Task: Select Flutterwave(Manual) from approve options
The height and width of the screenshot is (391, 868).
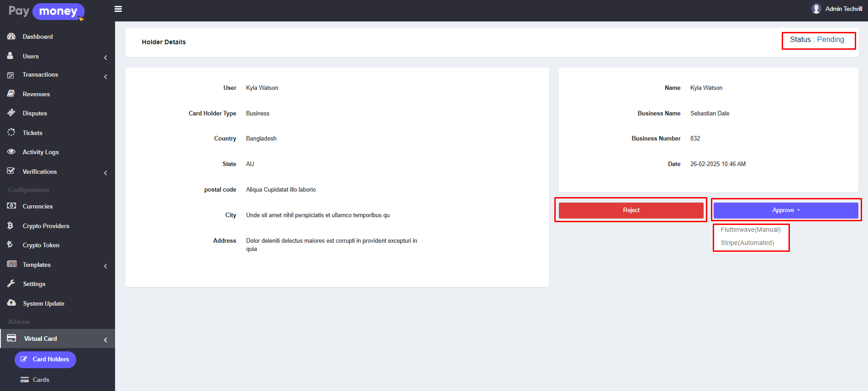Action: (x=750, y=229)
